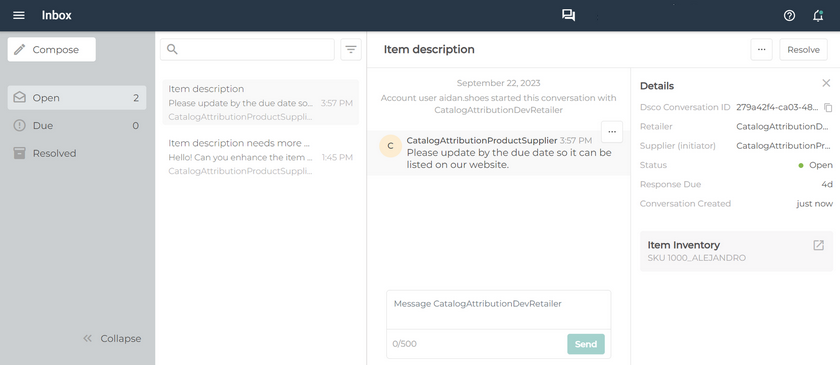Click the filter icon beside search box
The image size is (840, 365).
[x=351, y=49]
